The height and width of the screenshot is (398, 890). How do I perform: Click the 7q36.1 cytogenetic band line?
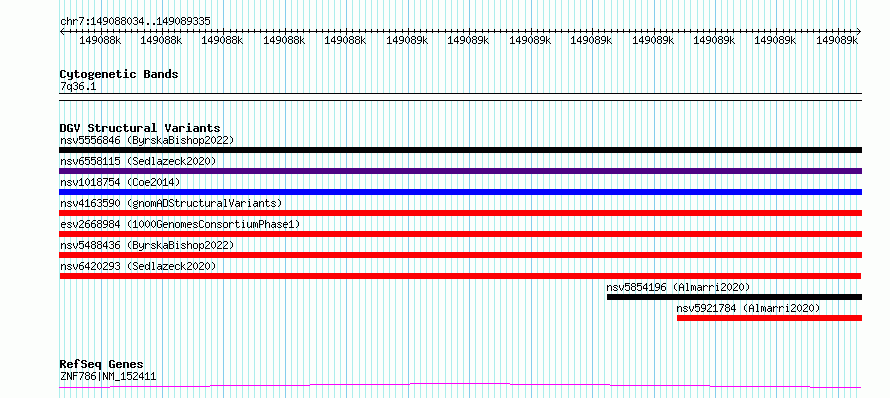pyautogui.click(x=460, y=97)
